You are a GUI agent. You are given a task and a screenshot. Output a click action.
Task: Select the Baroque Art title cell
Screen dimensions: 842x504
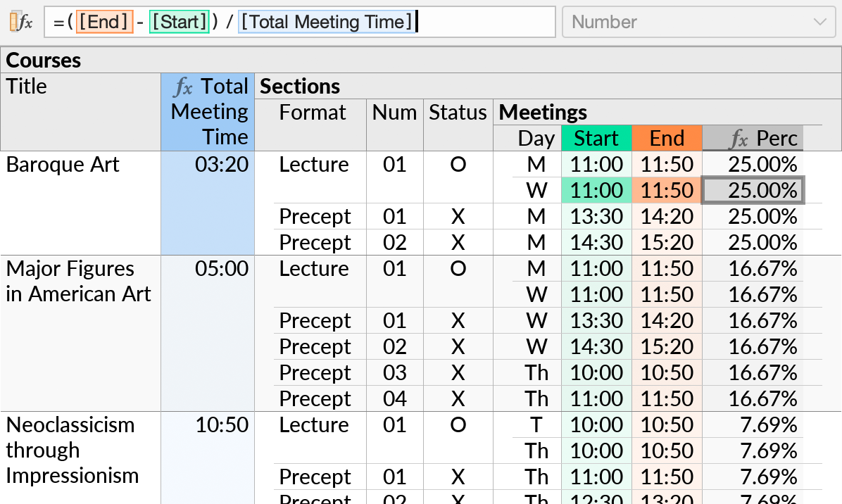pyautogui.click(x=63, y=165)
